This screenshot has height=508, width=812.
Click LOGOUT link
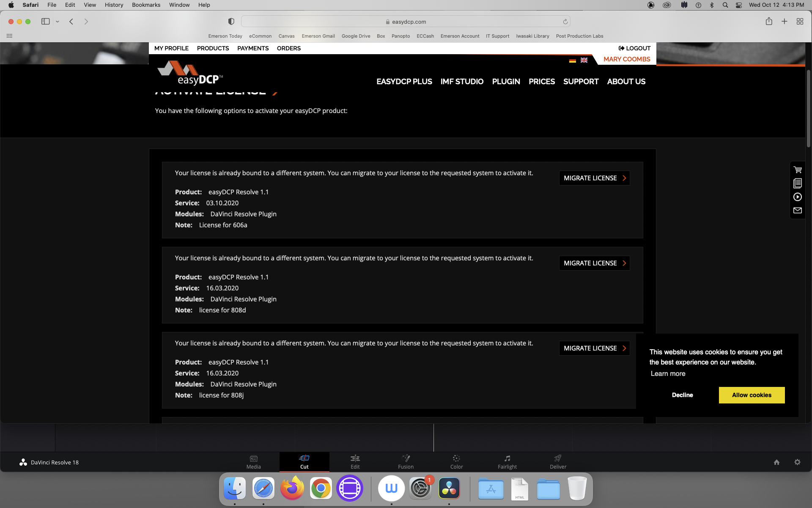tap(634, 48)
